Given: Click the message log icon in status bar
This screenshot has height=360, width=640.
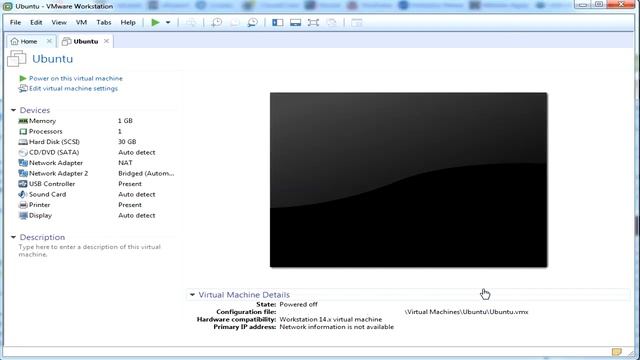Looking at the screenshot, I should click(x=616, y=352).
